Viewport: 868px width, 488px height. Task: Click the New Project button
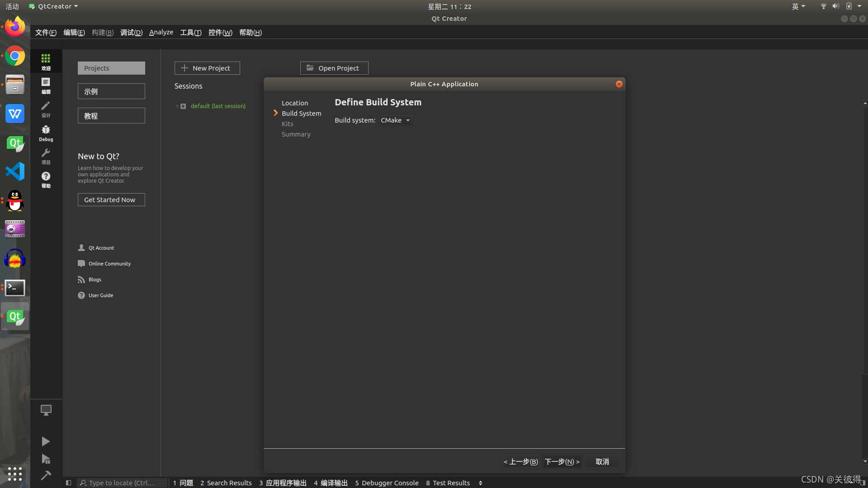pyautogui.click(x=207, y=68)
